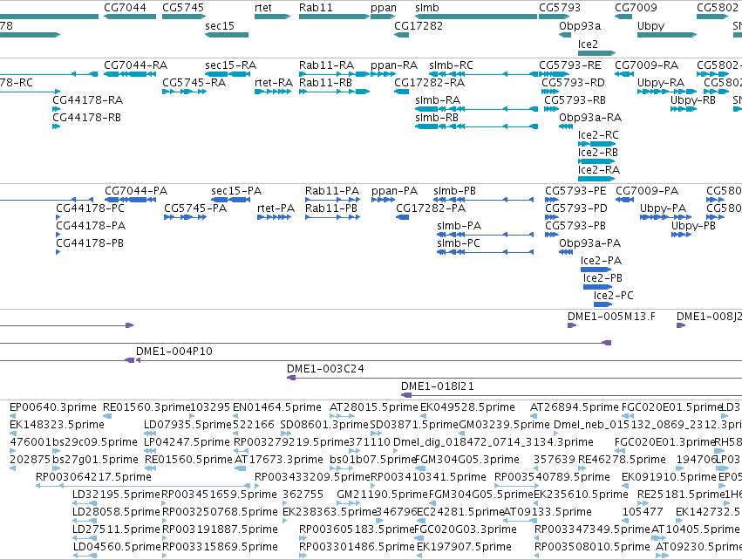The image size is (742, 560).
Task: Select the DME1-003C24 clone label
Action: pos(325,369)
